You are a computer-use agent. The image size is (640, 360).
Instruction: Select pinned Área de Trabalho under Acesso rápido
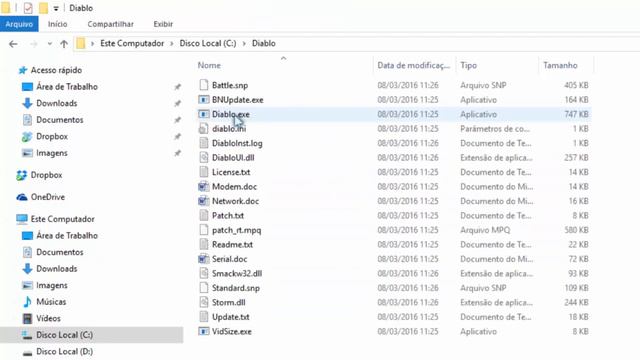click(67, 87)
